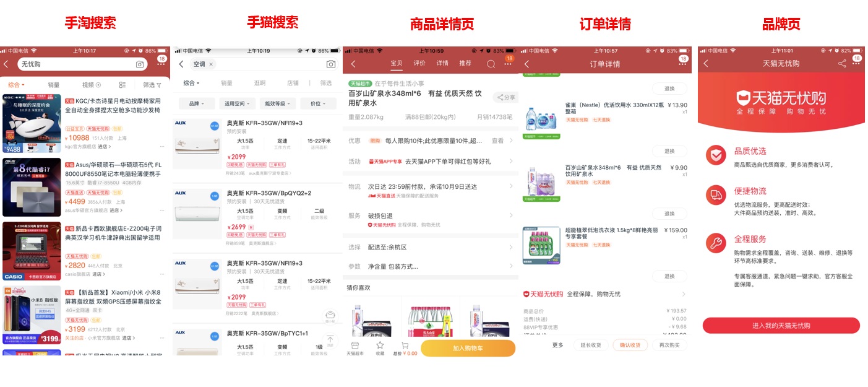Open more dots on 天猫无忧购 brand page
868x387 pixels.
(x=857, y=64)
